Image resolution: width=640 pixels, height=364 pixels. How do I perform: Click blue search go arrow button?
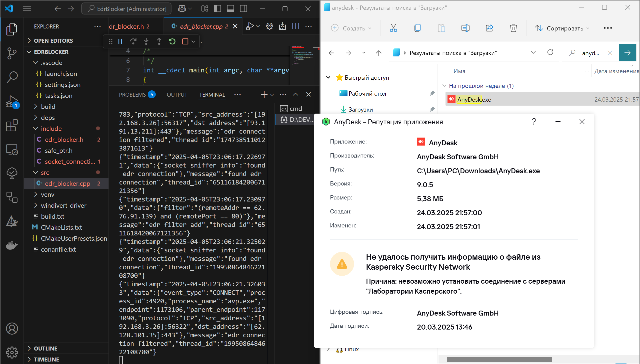pyautogui.click(x=627, y=53)
